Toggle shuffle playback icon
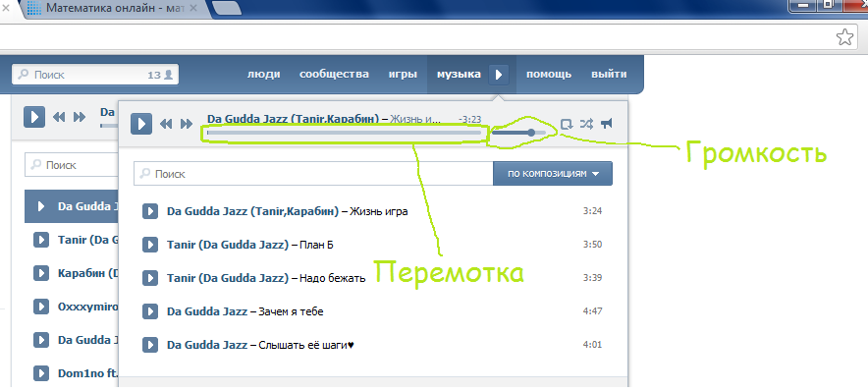Image resolution: width=868 pixels, height=392 pixels. point(587,124)
